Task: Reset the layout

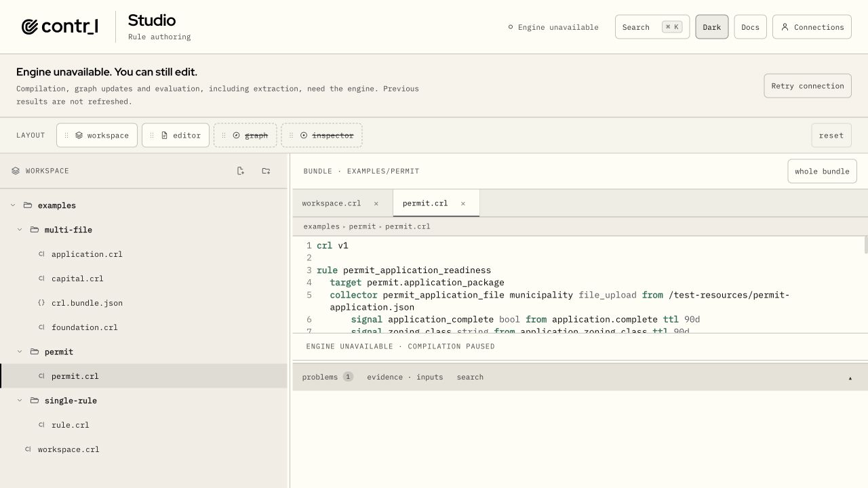Action: 831,136
